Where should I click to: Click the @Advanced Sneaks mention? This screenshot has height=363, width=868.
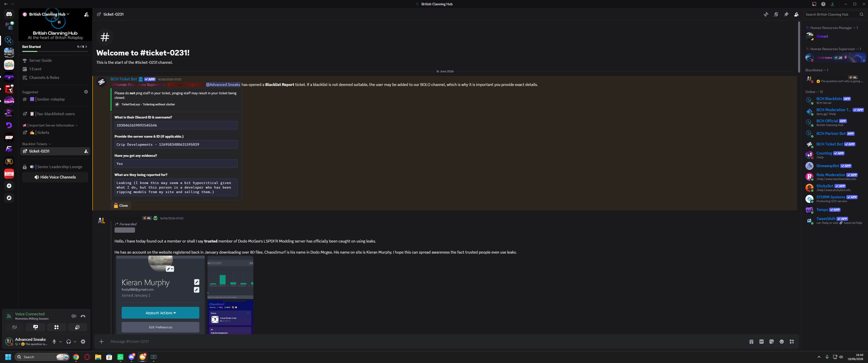(x=223, y=85)
